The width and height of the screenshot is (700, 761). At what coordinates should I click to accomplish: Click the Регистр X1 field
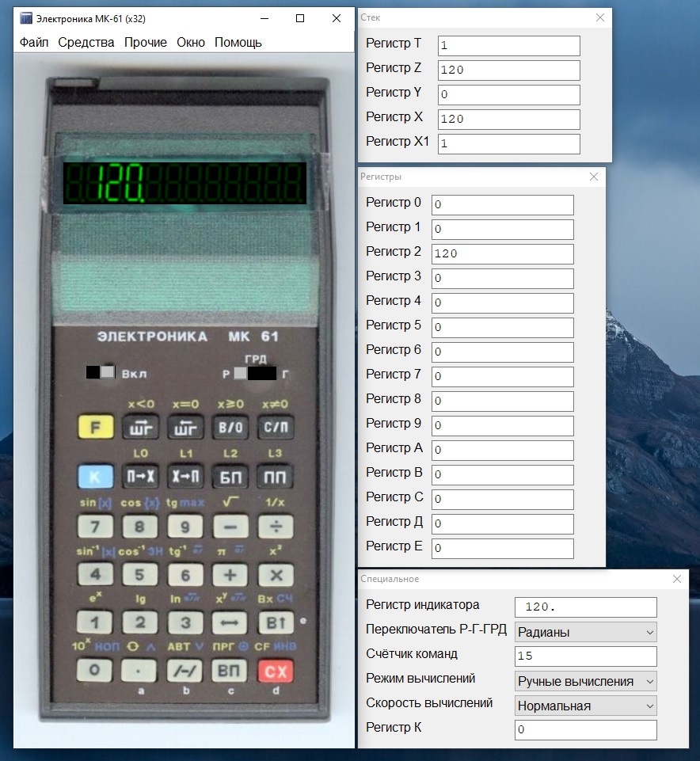click(508, 143)
